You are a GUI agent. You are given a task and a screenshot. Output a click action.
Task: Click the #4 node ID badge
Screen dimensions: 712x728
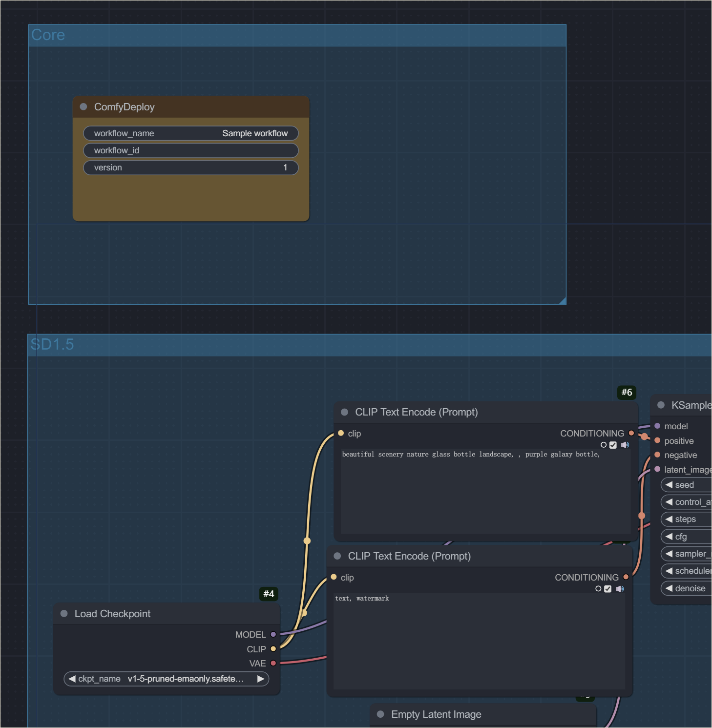tap(269, 594)
